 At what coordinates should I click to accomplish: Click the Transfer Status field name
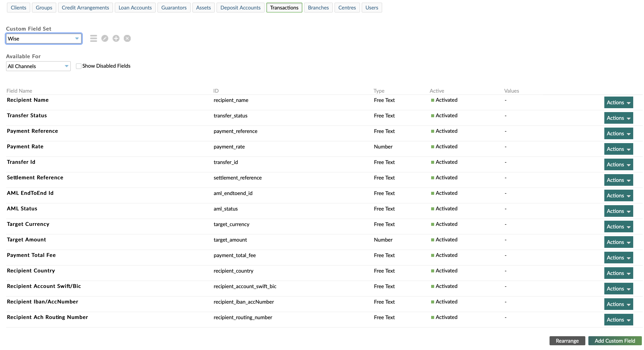pyautogui.click(x=27, y=116)
